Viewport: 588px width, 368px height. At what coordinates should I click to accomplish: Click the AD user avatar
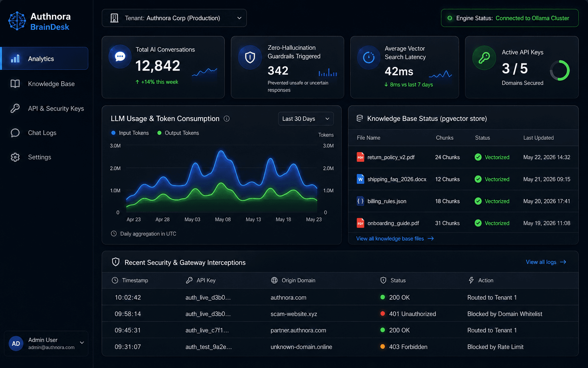pos(16,344)
